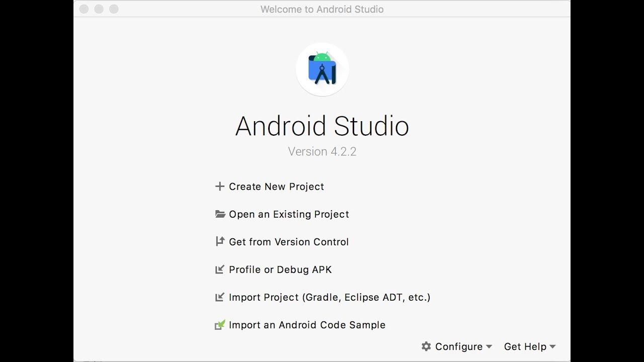Click the folder icon beside Open an Existing Project
The width and height of the screenshot is (644, 362).
[x=220, y=214]
